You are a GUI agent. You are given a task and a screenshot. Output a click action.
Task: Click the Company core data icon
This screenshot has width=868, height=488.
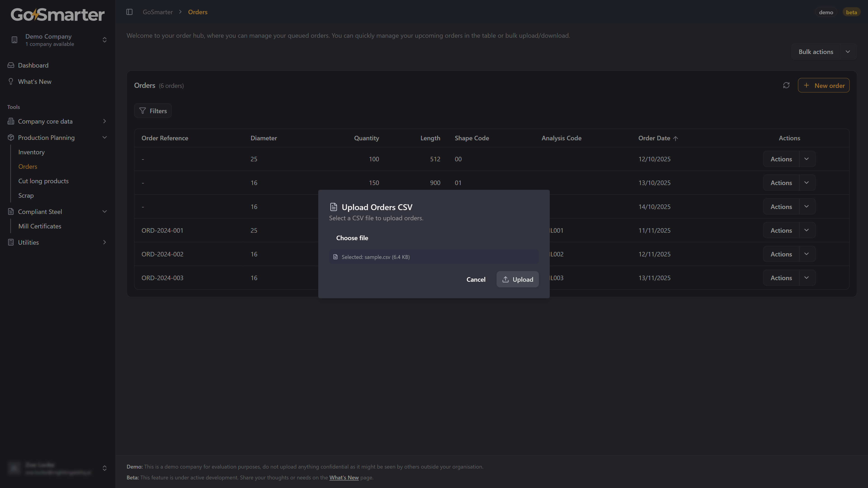[x=11, y=121]
